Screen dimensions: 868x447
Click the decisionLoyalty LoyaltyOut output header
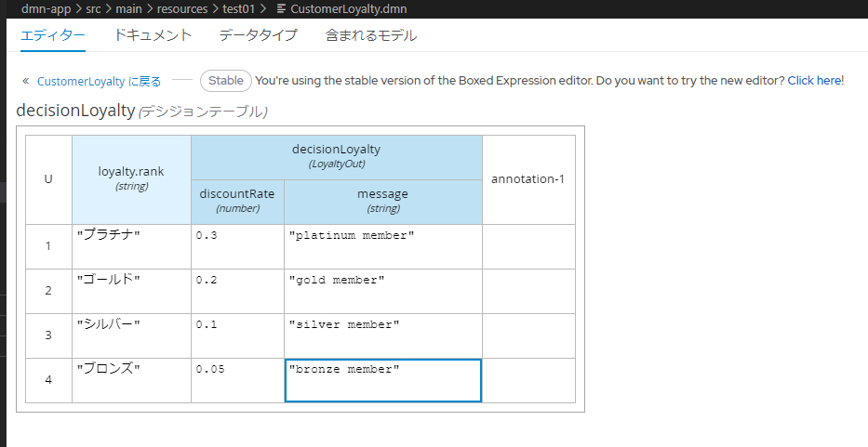[x=337, y=157]
